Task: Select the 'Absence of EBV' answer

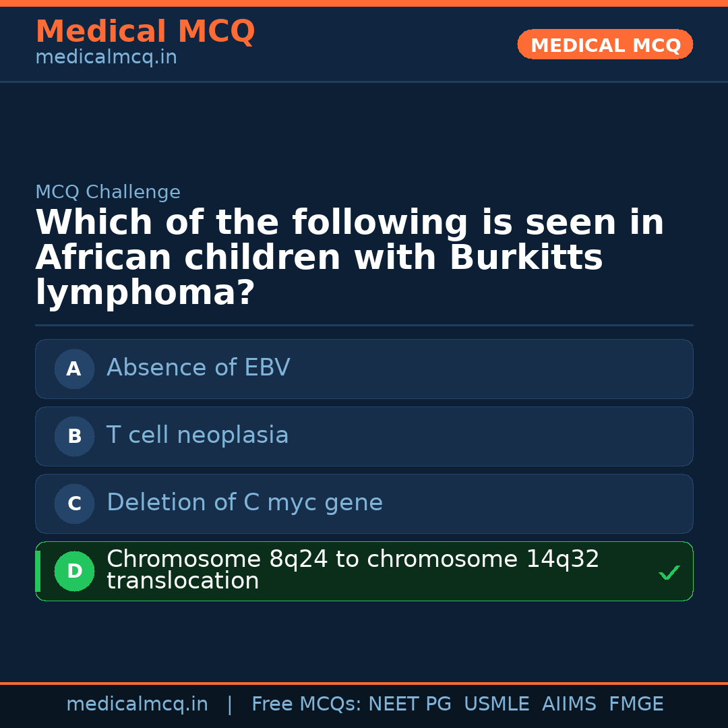Action: coord(198,368)
